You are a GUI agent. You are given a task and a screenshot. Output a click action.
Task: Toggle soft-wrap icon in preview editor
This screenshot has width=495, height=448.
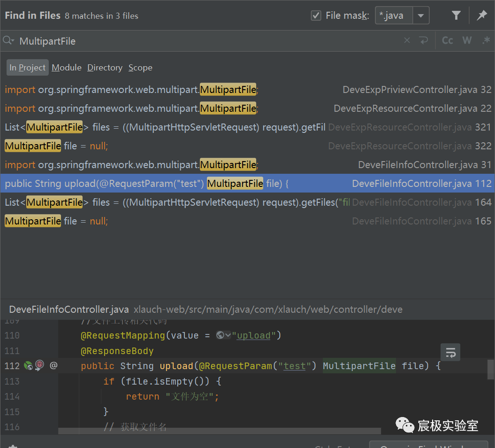(x=450, y=352)
